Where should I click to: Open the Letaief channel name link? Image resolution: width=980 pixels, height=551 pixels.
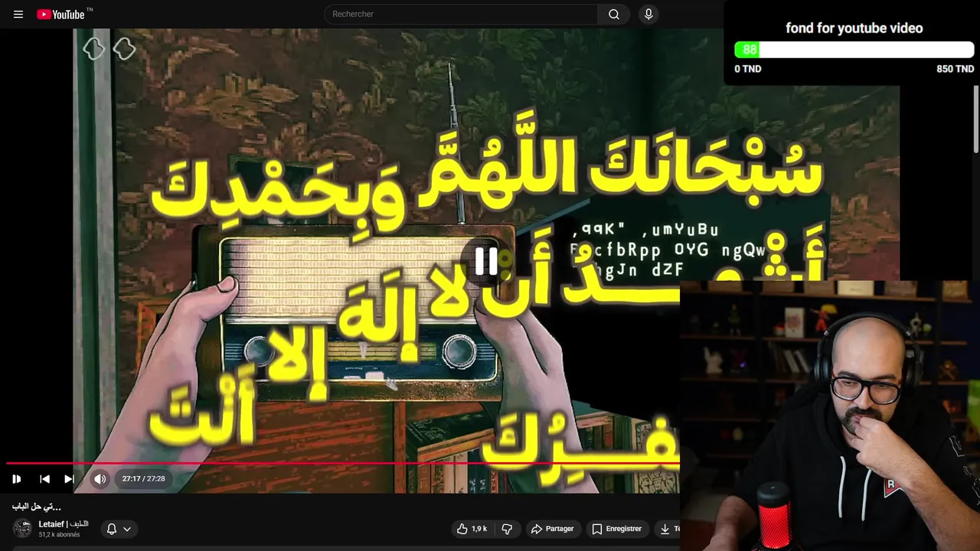[x=64, y=524]
